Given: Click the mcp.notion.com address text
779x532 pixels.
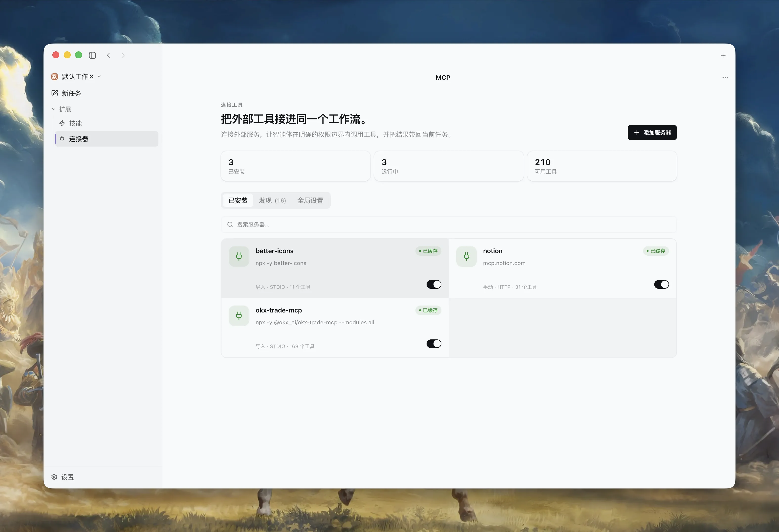Looking at the screenshot, I should click(504, 263).
